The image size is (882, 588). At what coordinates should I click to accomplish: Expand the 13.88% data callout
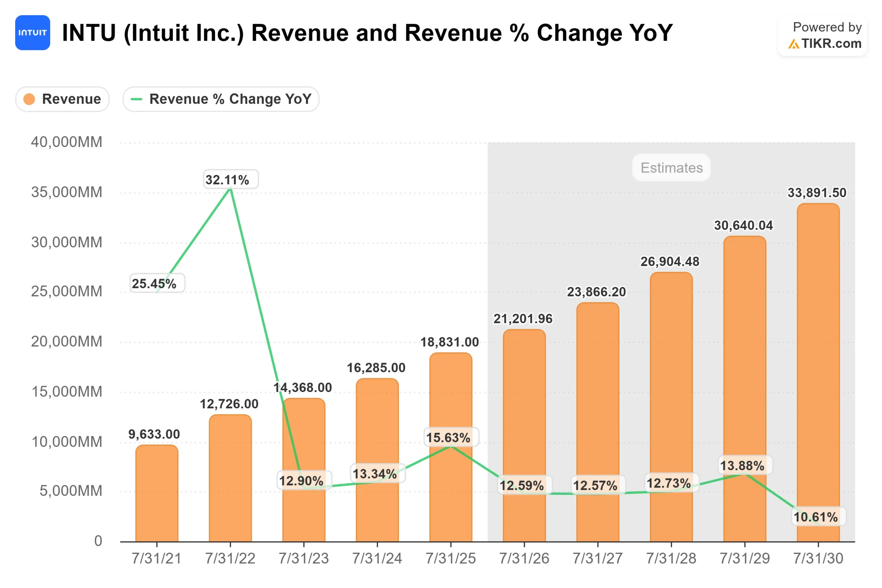pyautogui.click(x=746, y=465)
